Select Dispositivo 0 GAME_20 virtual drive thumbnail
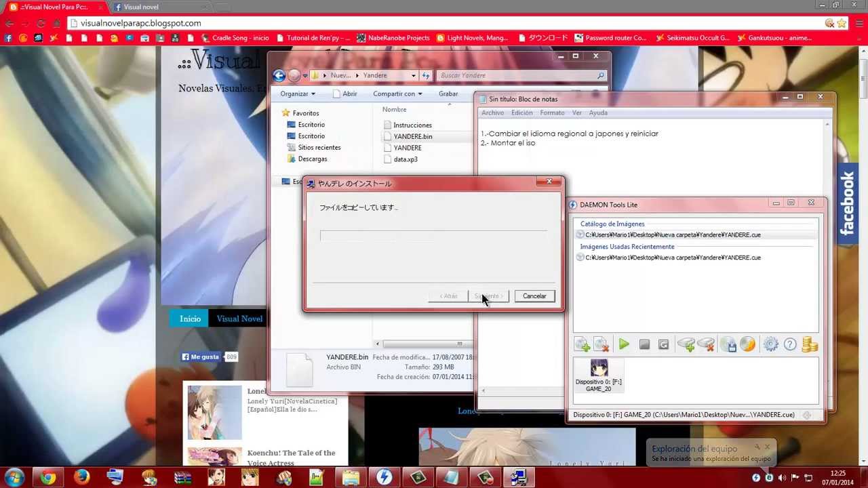The image size is (868, 488). coord(598,375)
